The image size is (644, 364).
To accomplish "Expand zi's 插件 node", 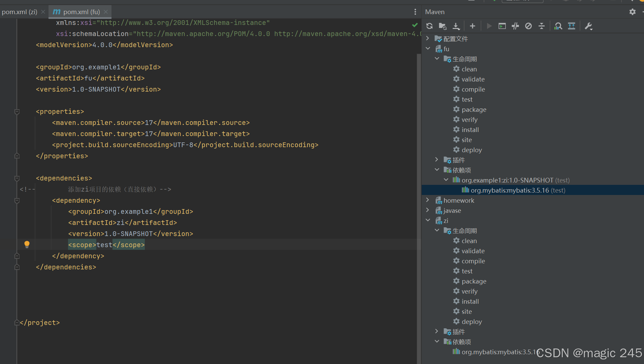I will point(437,331).
